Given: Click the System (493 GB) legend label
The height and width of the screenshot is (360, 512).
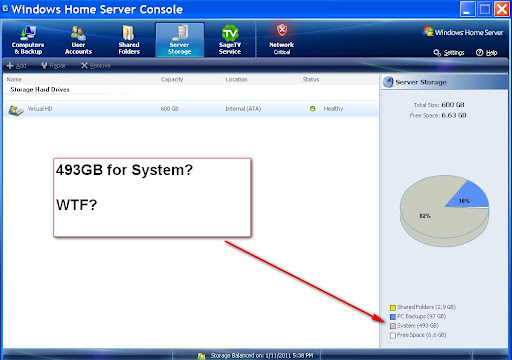Looking at the screenshot, I should 418,326.
